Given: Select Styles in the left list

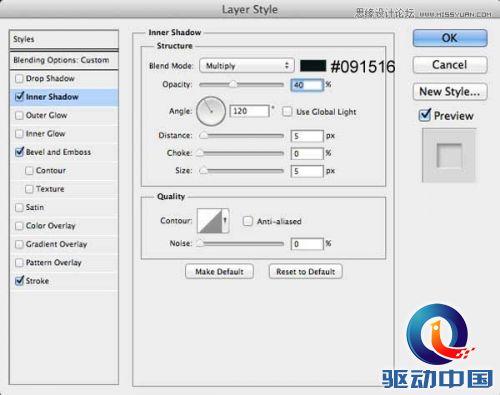Looking at the screenshot, I should tap(64, 39).
